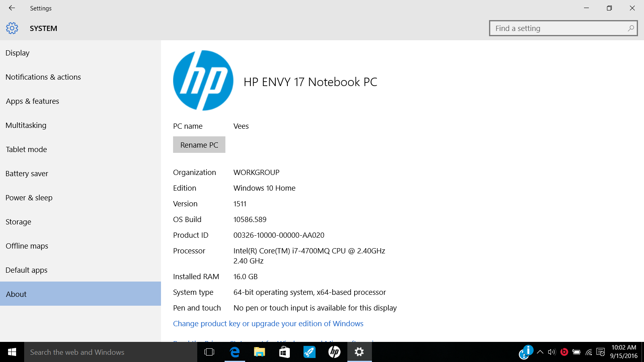The image size is (644, 362).
Task: Open the Display settings page
Action: pos(80,53)
